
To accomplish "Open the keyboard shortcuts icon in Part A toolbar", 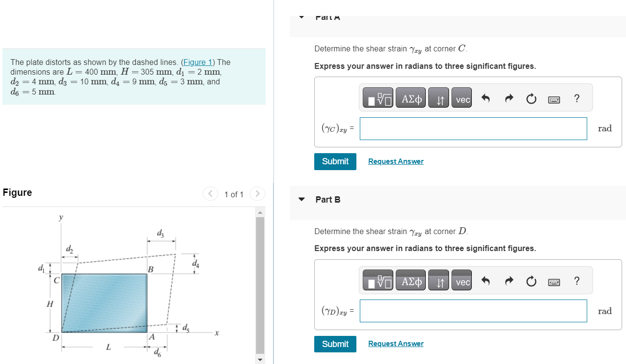I will coord(554,98).
